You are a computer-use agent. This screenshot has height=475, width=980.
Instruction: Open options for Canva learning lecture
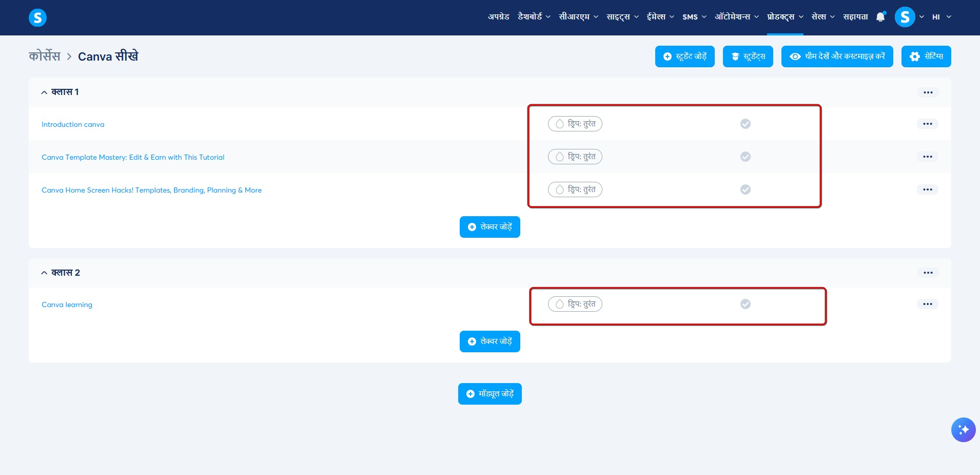coord(927,304)
